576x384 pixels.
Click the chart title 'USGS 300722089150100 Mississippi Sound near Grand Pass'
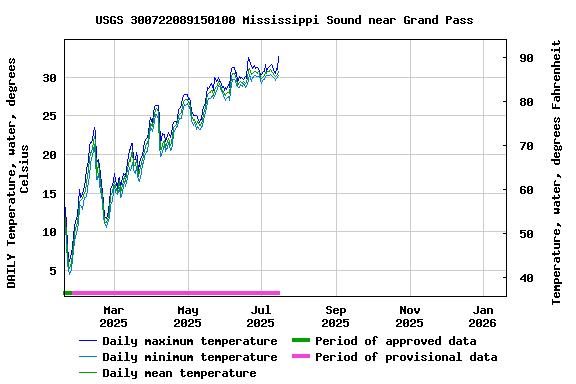pyautogui.click(x=284, y=20)
